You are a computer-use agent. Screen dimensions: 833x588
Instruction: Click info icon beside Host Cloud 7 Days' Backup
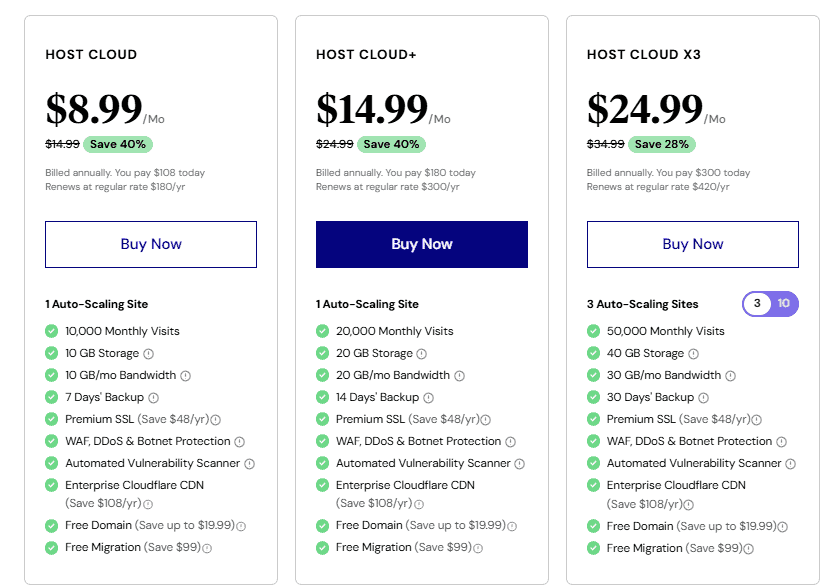[x=152, y=398]
